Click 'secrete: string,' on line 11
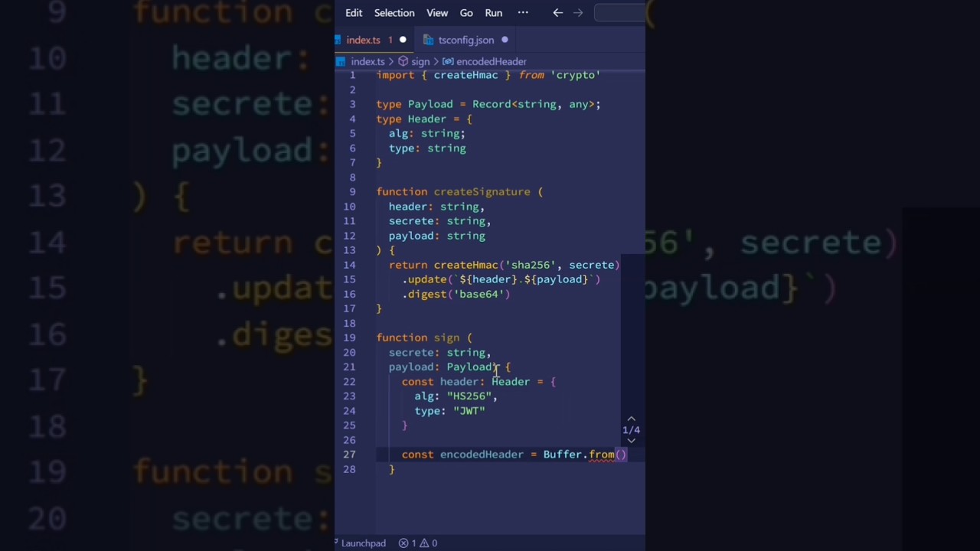 [439, 220]
